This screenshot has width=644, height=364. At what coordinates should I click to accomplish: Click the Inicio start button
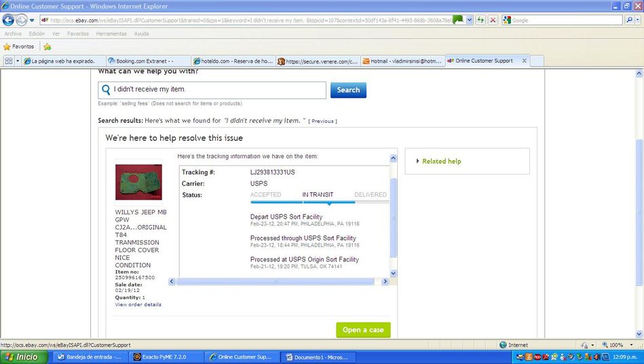(x=24, y=357)
